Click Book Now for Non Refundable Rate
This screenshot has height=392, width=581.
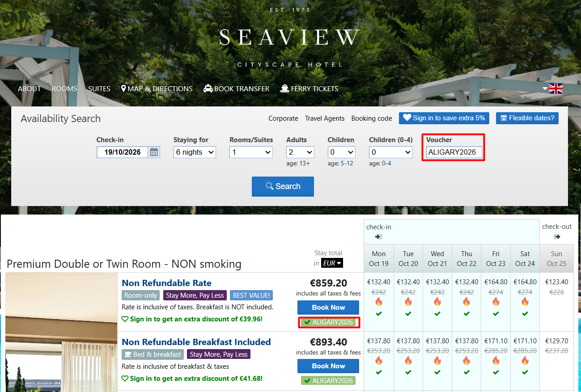tap(328, 308)
